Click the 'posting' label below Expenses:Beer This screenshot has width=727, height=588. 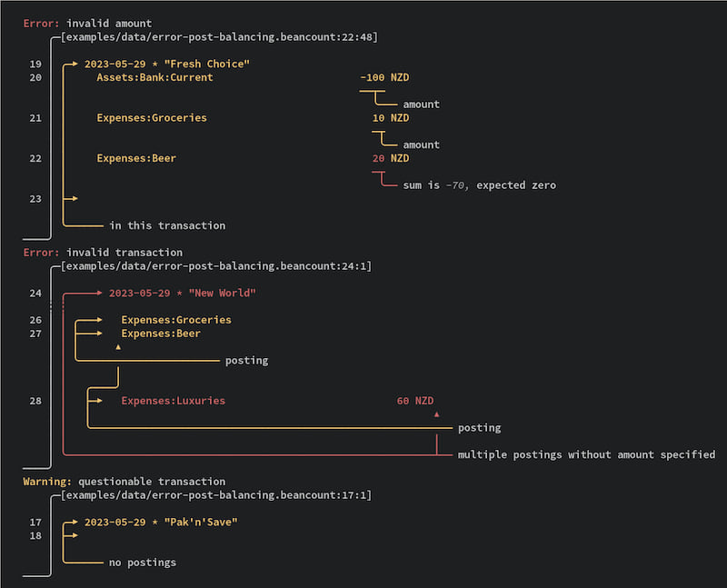pyautogui.click(x=246, y=360)
